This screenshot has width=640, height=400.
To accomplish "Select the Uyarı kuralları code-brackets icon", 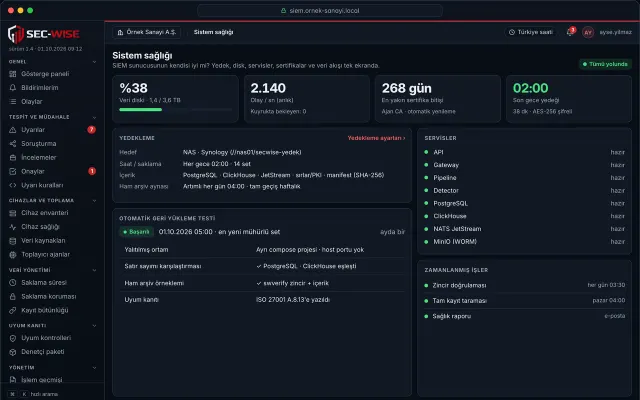I will [x=13, y=185].
